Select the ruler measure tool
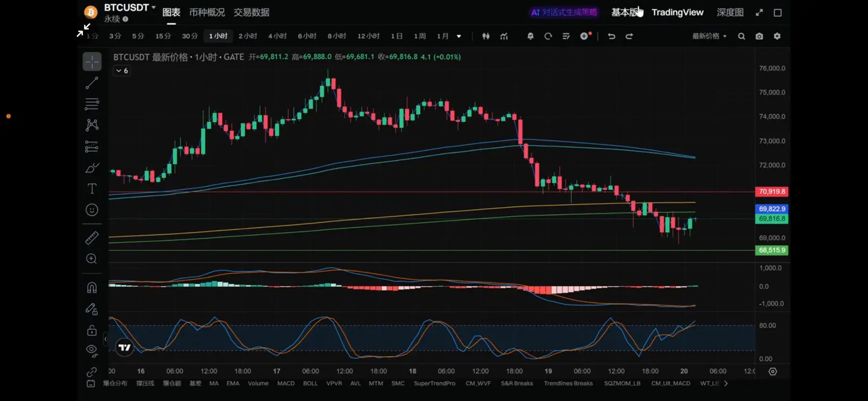868x401 pixels. pos(92,238)
